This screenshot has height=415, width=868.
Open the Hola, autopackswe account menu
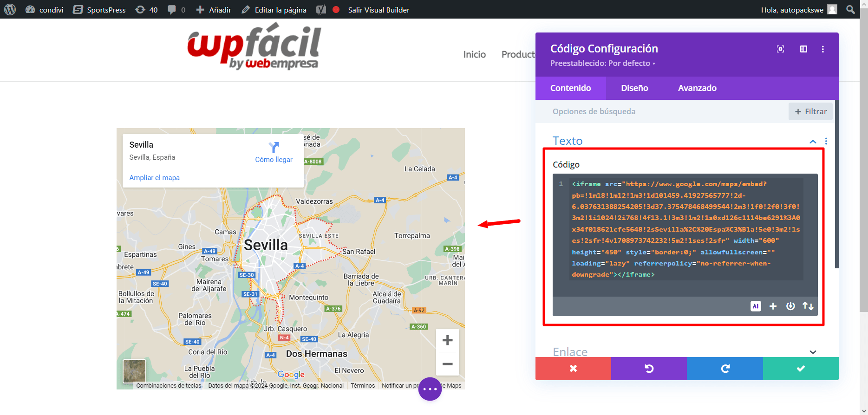point(799,10)
